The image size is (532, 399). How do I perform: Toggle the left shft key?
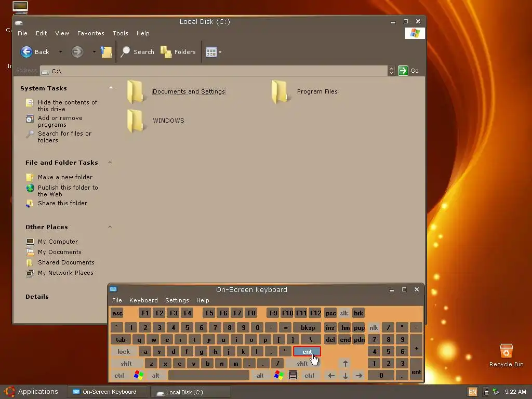click(126, 363)
